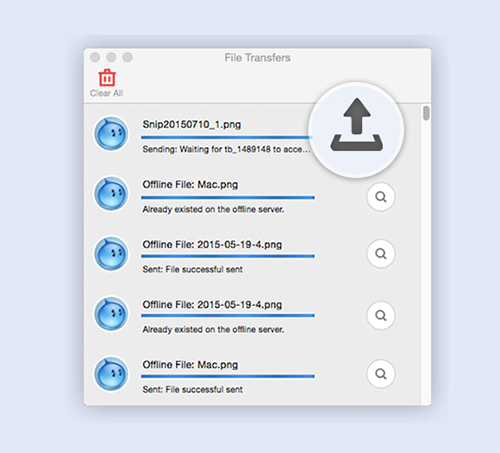Click avatar beside first Offline File: Mac.png
This screenshot has height=453, width=500.
coord(111,194)
